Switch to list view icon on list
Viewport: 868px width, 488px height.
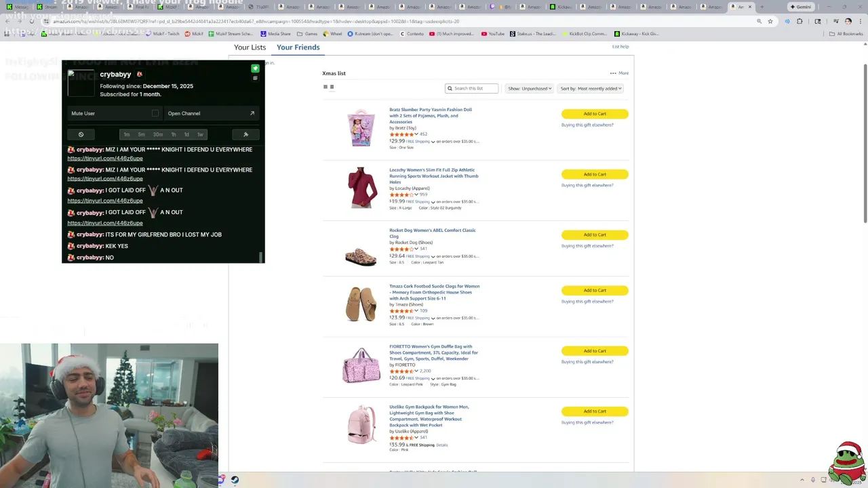pyautogui.click(x=332, y=87)
